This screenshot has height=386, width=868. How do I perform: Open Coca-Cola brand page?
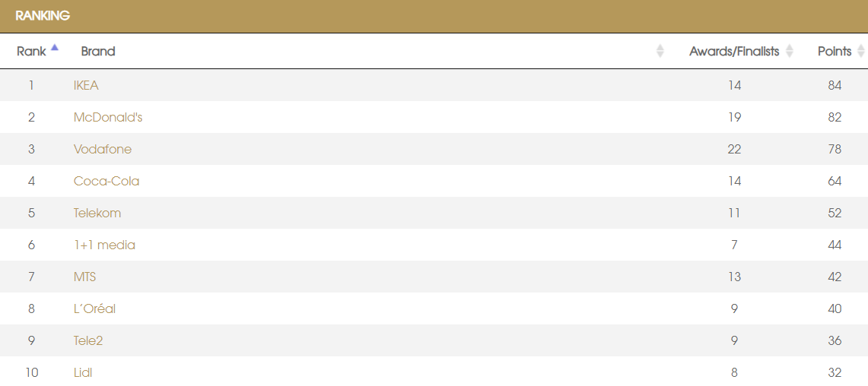107,181
